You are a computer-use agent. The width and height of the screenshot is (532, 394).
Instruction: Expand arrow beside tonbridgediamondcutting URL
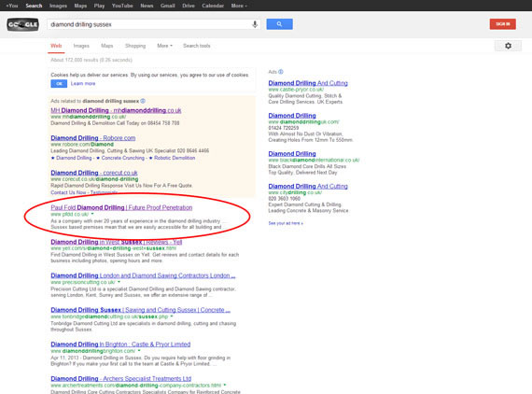click(x=172, y=317)
